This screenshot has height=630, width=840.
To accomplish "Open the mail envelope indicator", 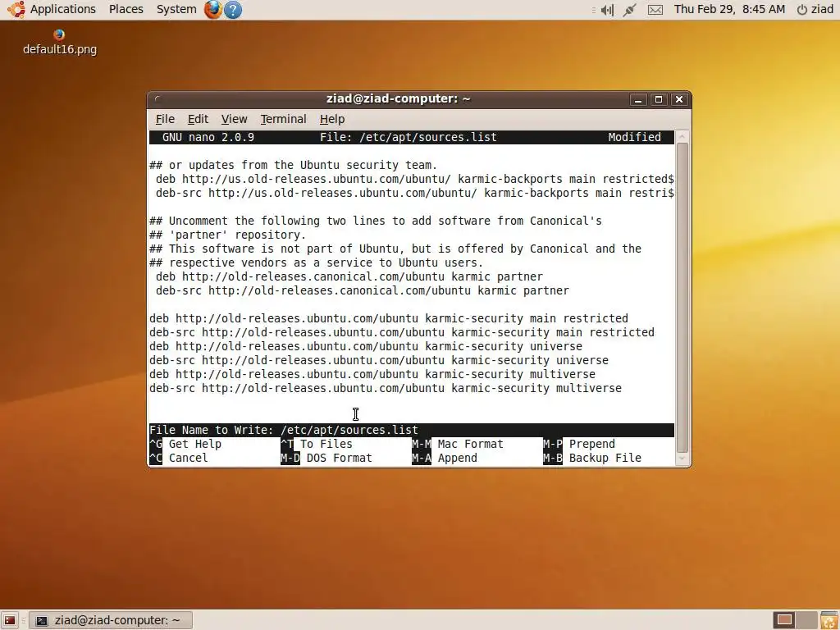I will pyautogui.click(x=655, y=10).
